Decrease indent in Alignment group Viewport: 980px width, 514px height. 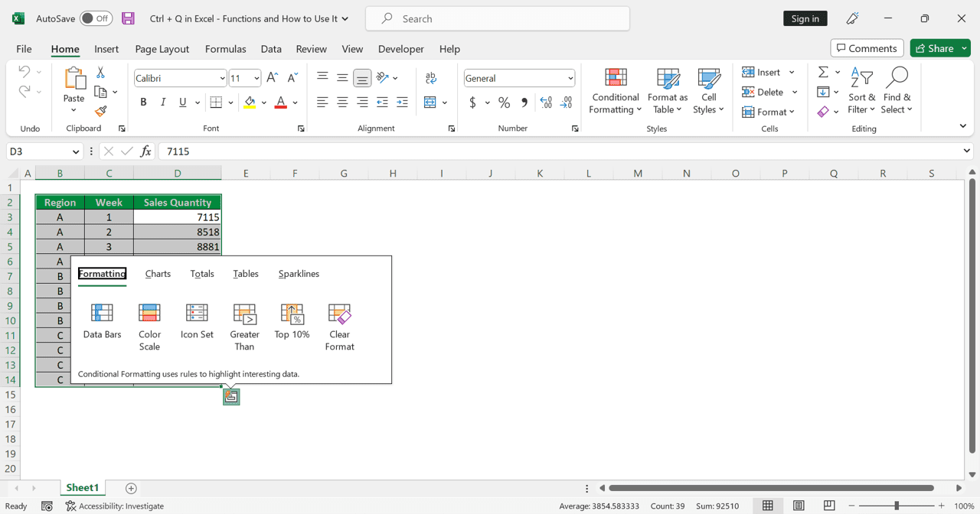coord(382,102)
